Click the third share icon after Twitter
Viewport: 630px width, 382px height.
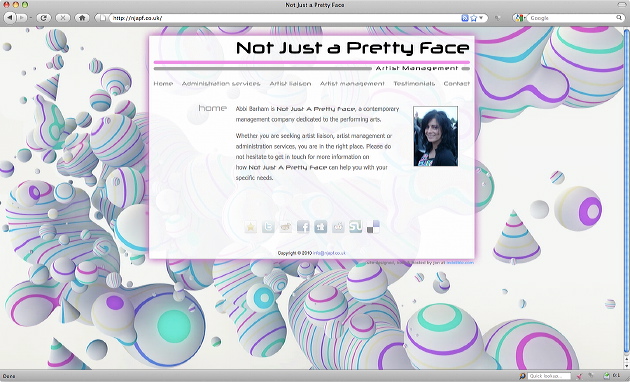[286, 227]
